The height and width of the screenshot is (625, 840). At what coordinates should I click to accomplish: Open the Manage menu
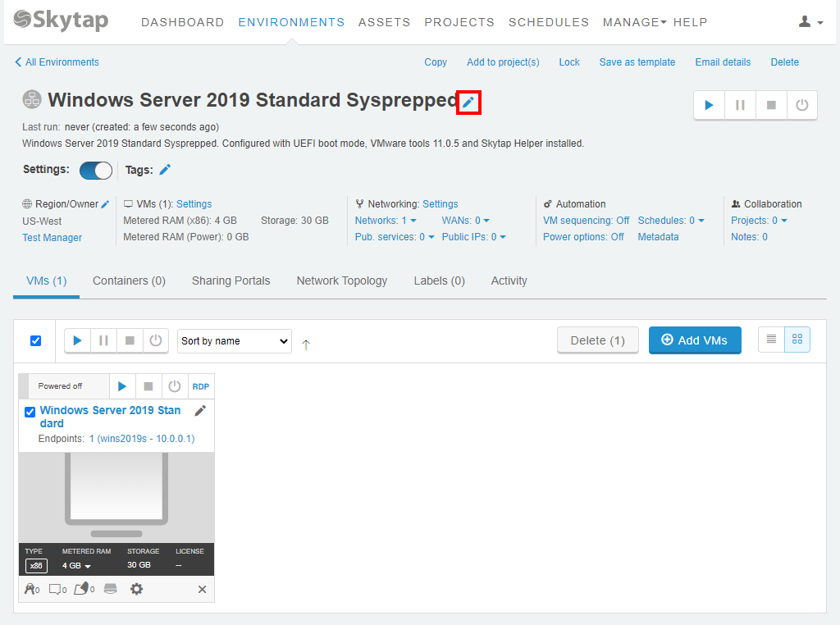click(634, 22)
